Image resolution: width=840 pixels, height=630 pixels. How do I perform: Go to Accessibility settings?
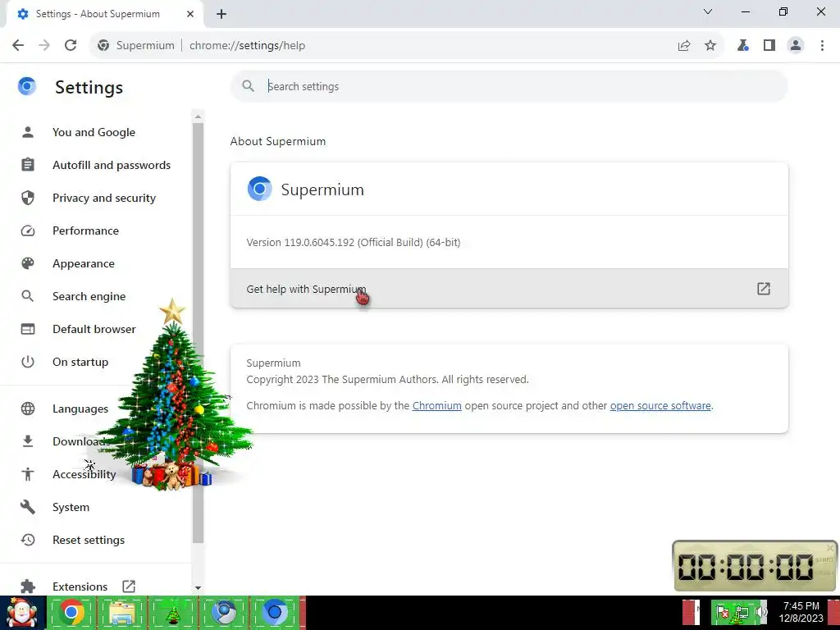pyautogui.click(x=84, y=474)
